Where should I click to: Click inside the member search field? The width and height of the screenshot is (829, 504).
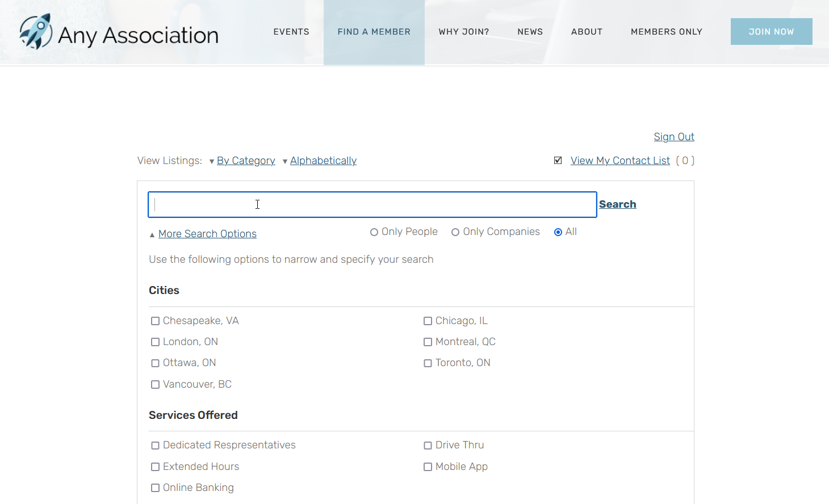pos(372,204)
